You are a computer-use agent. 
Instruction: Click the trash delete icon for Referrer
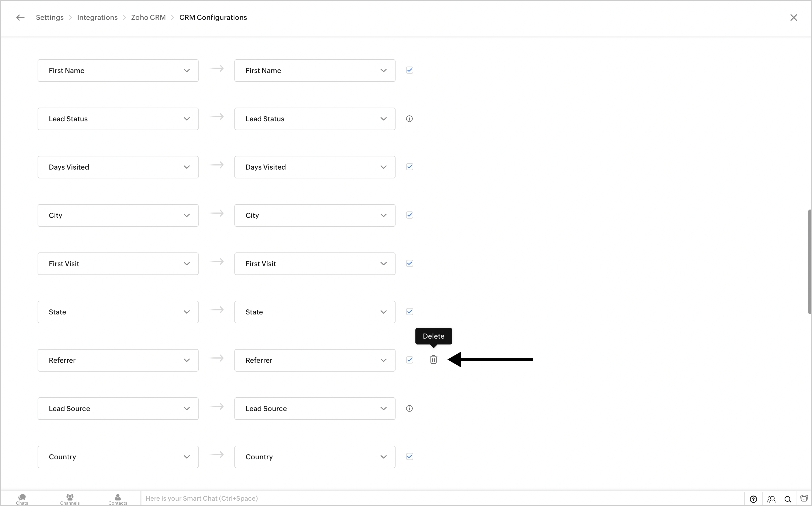[433, 360]
